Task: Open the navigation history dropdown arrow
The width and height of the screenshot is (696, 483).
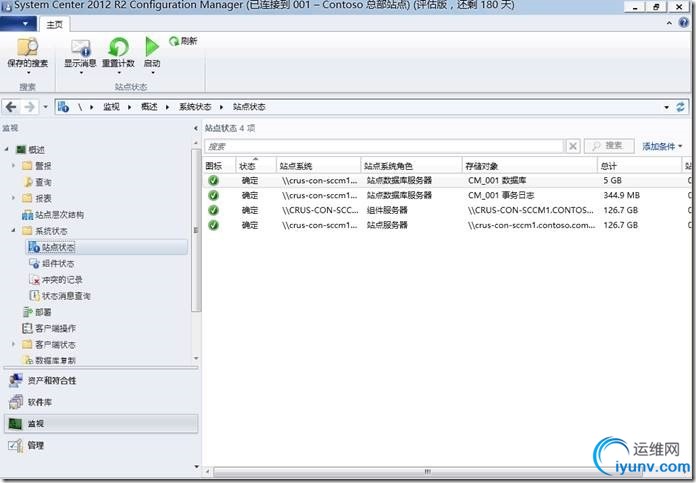Action: tap(45, 107)
